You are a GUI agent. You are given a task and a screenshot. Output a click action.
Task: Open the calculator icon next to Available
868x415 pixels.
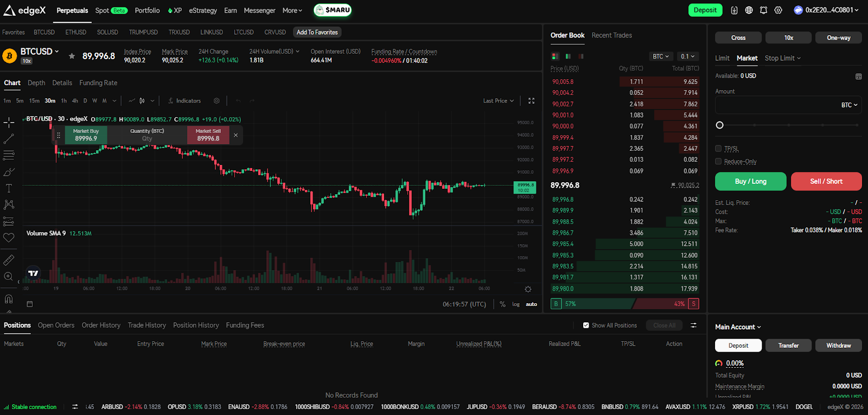coord(858,76)
